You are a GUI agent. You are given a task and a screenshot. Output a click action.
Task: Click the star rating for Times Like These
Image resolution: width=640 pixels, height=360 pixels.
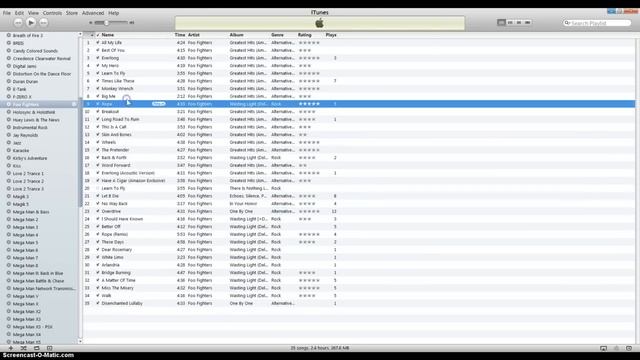point(309,81)
